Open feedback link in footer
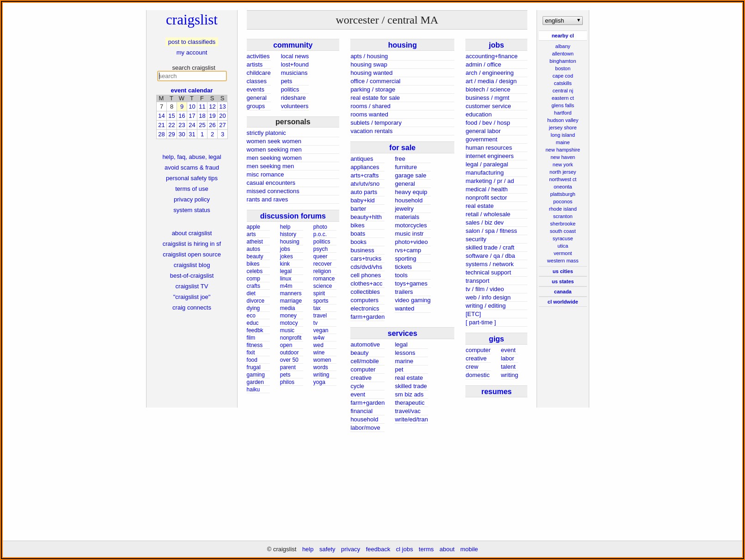745x560 pixels. (378, 549)
